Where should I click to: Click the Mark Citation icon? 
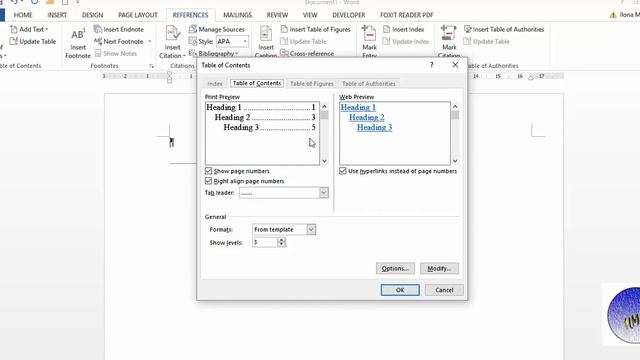pos(449,34)
